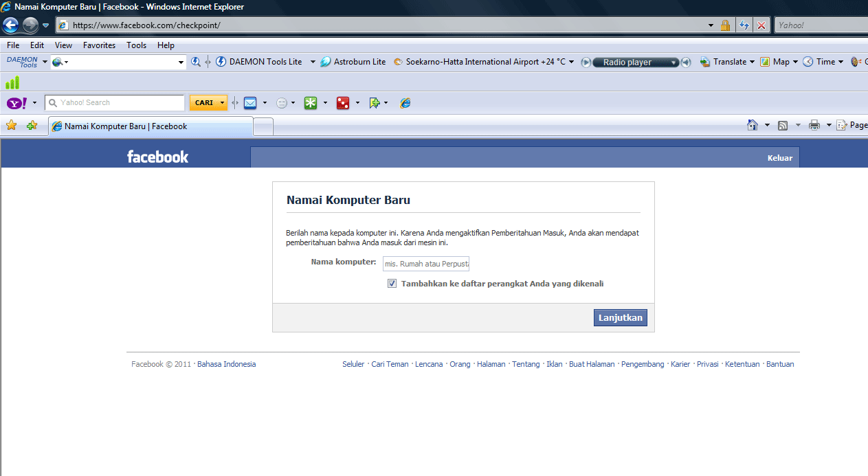Viewport: 868px width, 476px height.
Task: Click the RSS feeds icon
Action: coord(783,125)
